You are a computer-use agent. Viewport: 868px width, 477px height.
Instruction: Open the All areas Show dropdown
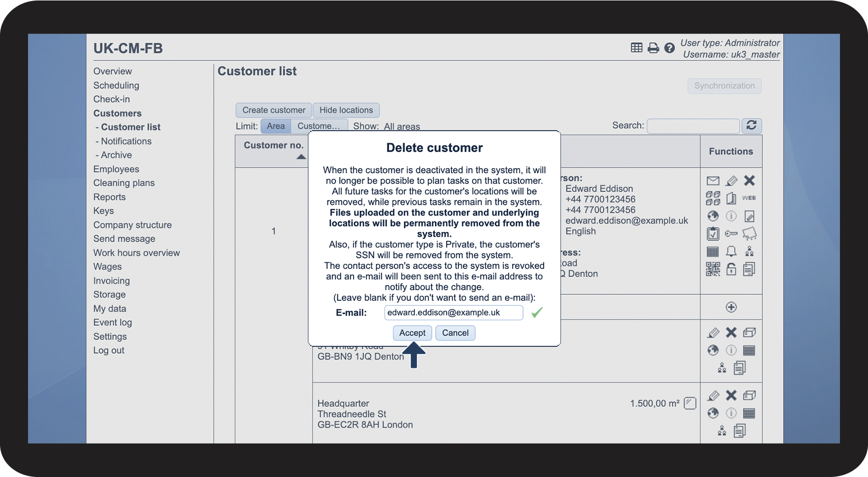pos(401,127)
